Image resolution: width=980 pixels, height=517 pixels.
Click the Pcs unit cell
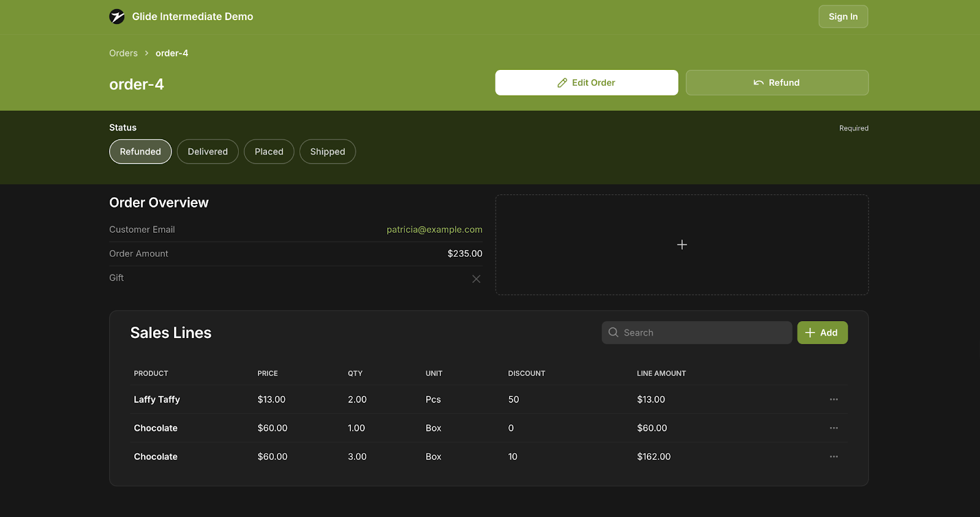pyautogui.click(x=433, y=399)
